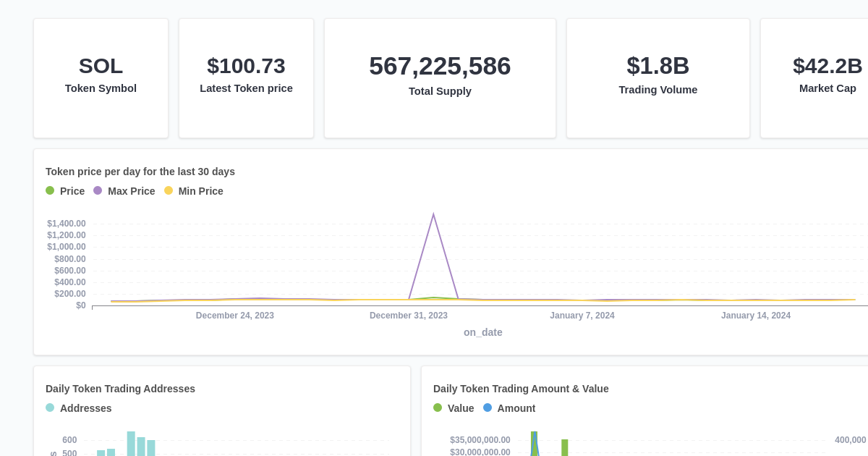Click the on_date axis label

(483, 332)
